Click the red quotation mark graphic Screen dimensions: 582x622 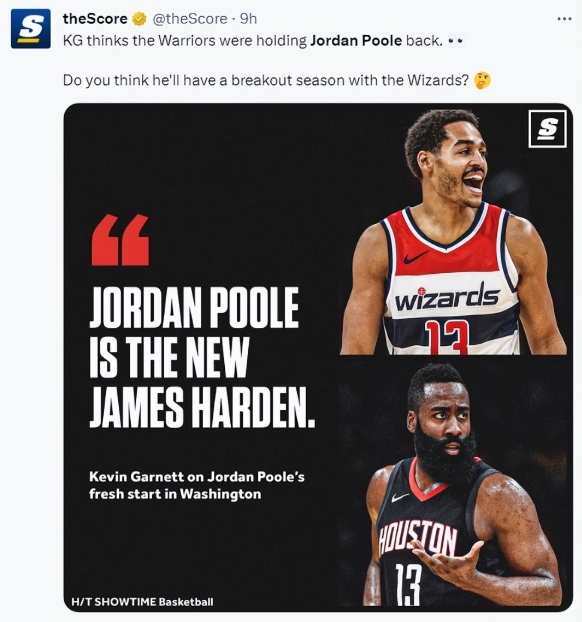tap(120, 240)
